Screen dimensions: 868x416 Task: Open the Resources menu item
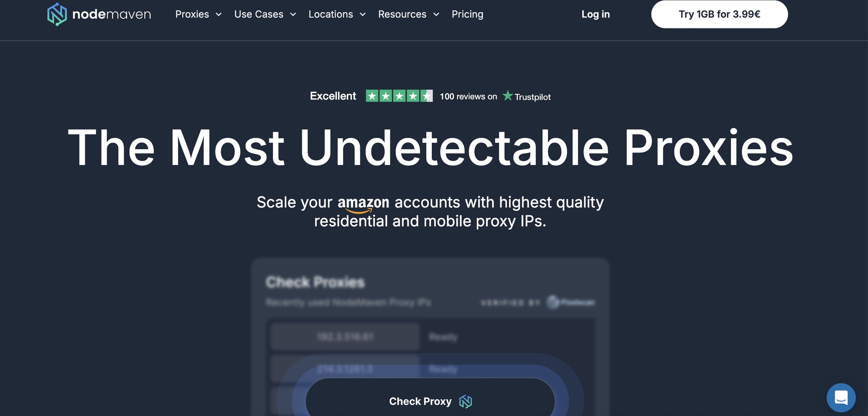402,14
